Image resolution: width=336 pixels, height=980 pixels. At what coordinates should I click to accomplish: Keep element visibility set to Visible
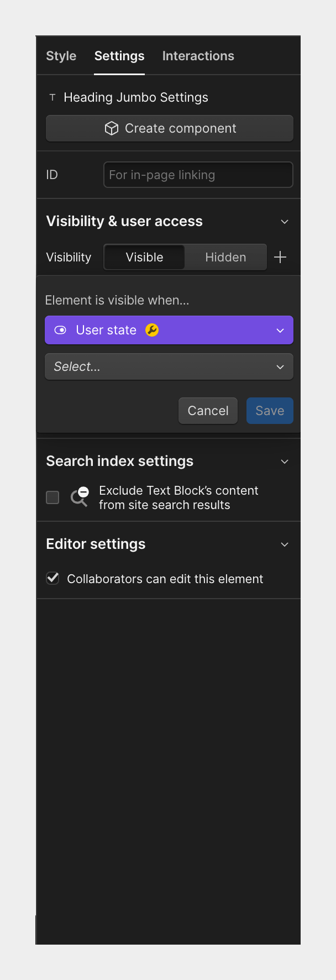pyautogui.click(x=144, y=256)
